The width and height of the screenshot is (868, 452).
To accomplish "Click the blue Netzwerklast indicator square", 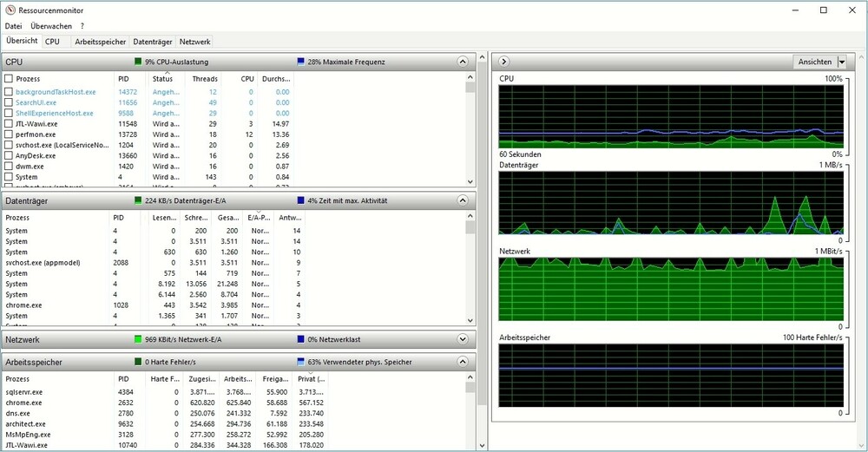I will point(300,339).
